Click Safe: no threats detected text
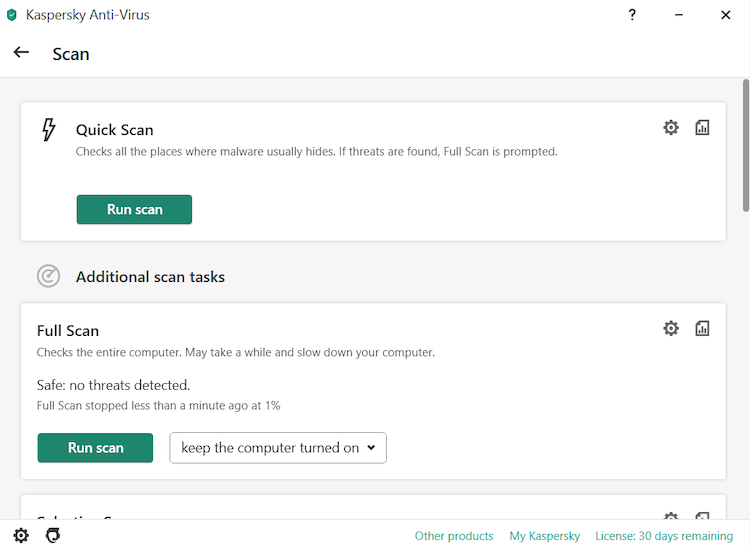Viewport: 750px width, 551px height. 113,385
